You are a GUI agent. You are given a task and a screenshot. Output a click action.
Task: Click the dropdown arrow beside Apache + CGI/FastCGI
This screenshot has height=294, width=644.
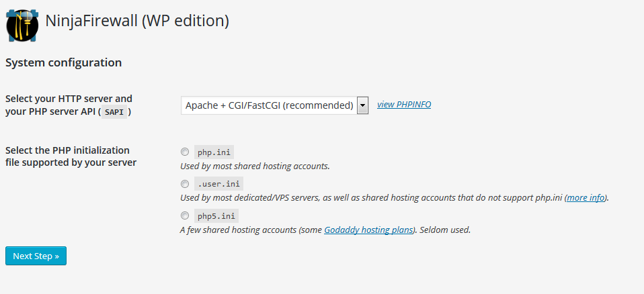tap(362, 105)
